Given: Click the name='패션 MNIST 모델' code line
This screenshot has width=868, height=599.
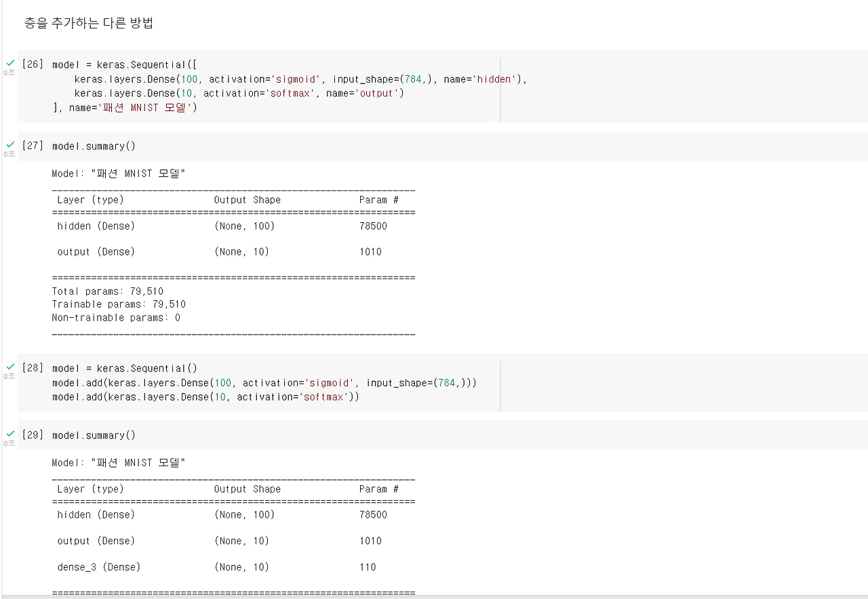Looking at the screenshot, I should 125,108.
